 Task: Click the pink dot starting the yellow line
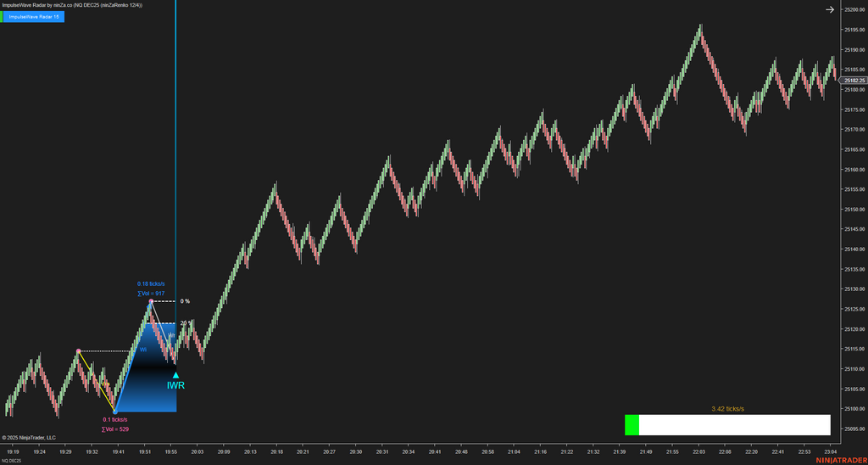(79, 350)
